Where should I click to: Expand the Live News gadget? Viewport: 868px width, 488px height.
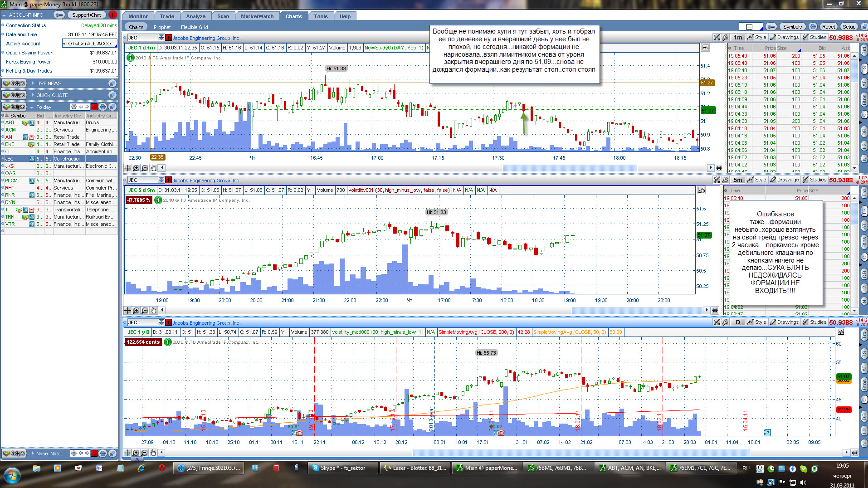click(33, 83)
